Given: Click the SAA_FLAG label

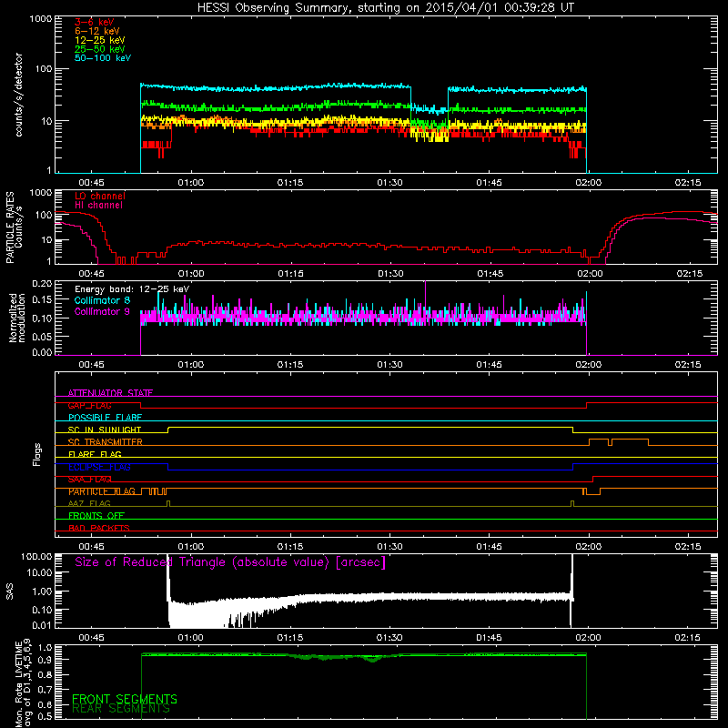Looking at the screenshot, I should tap(89, 480).
